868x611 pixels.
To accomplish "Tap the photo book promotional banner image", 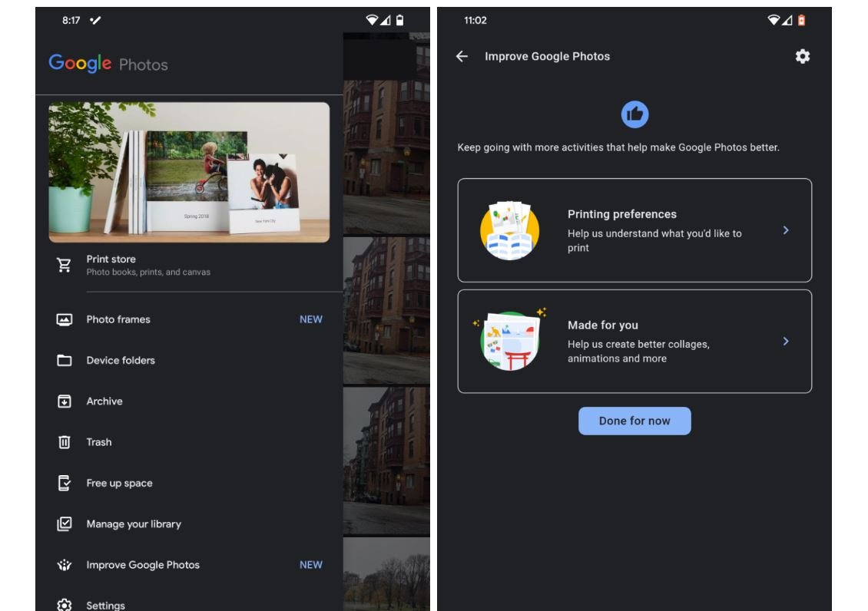I will tap(189, 173).
